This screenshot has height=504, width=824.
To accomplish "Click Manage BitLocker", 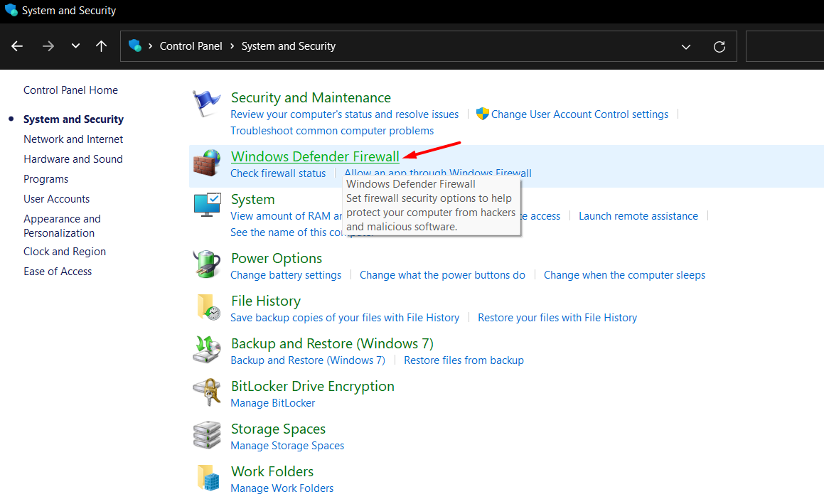I will (273, 403).
